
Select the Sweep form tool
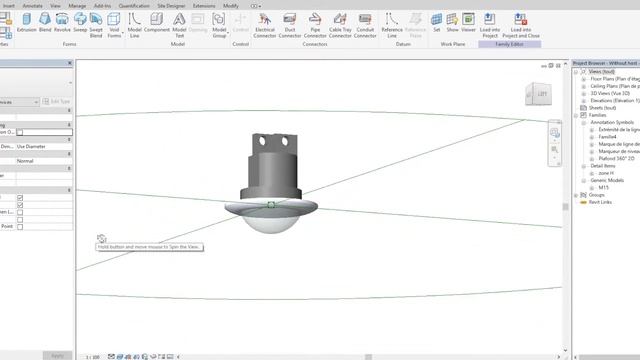(80, 22)
